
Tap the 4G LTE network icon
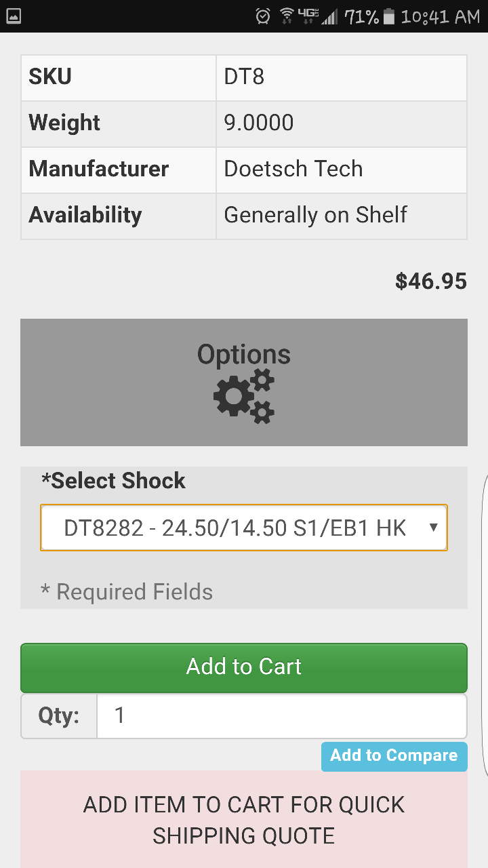pos(308,16)
